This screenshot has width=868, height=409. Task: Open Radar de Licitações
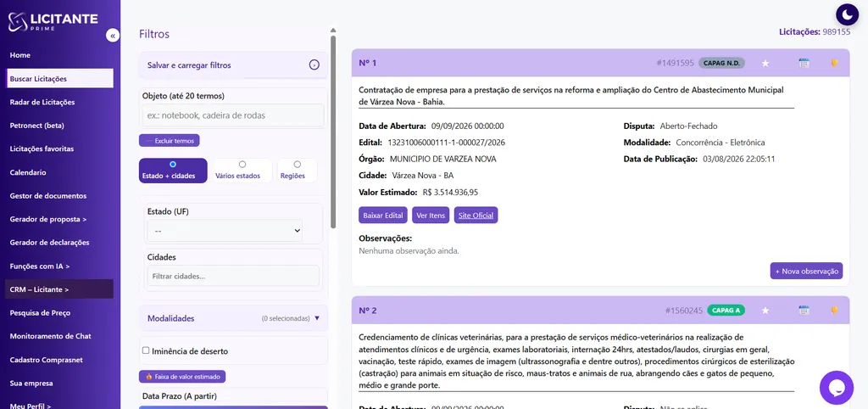(x=42, y=102)
